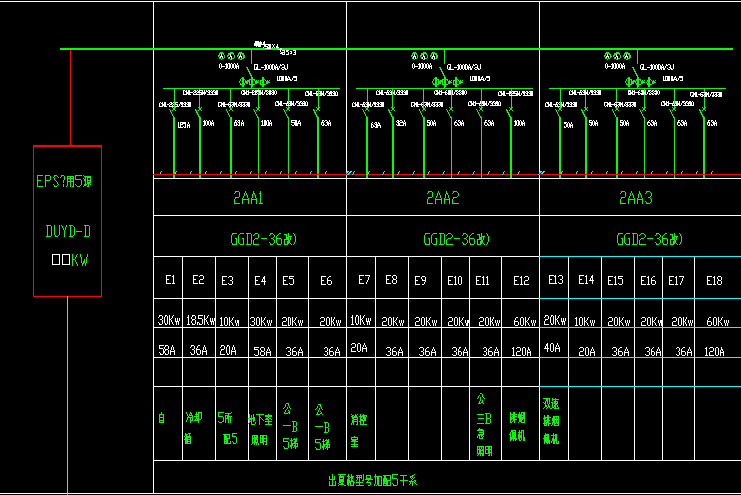Select circuit label E4
Viewport: 741px width, 495px height.
point(260,281)
